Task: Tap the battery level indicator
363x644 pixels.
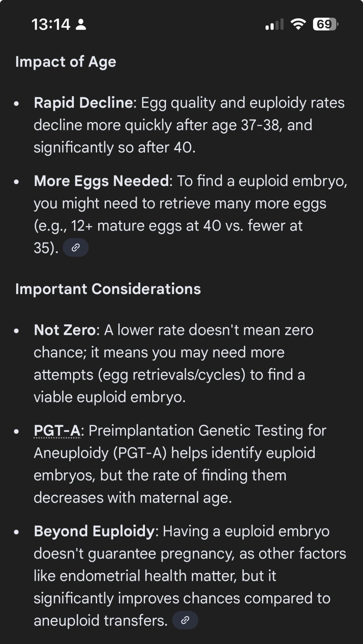Action: tap(325, 24)
